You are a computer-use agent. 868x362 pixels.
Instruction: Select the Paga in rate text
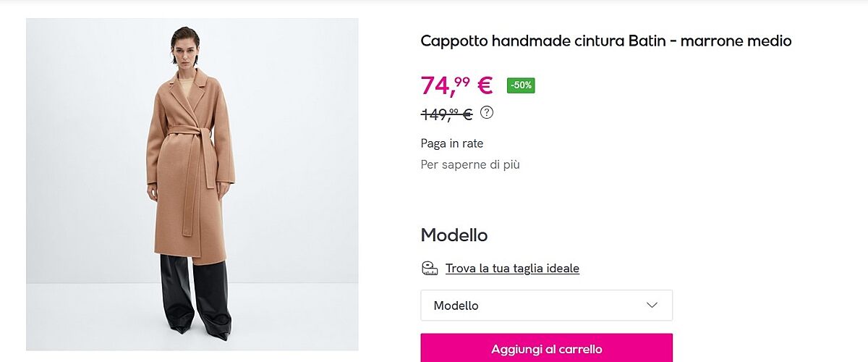click(x=452, y=143)
